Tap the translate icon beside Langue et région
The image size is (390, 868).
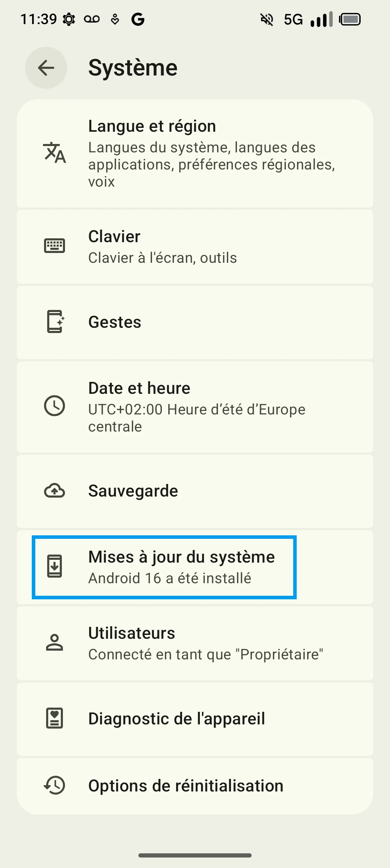click(55, 153)
